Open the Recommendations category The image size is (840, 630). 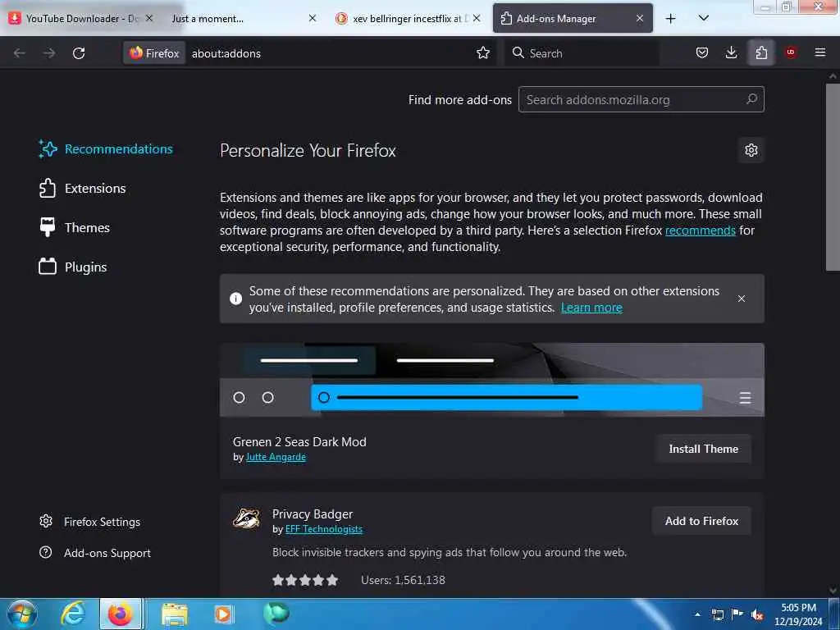click(x=106, y=149)
